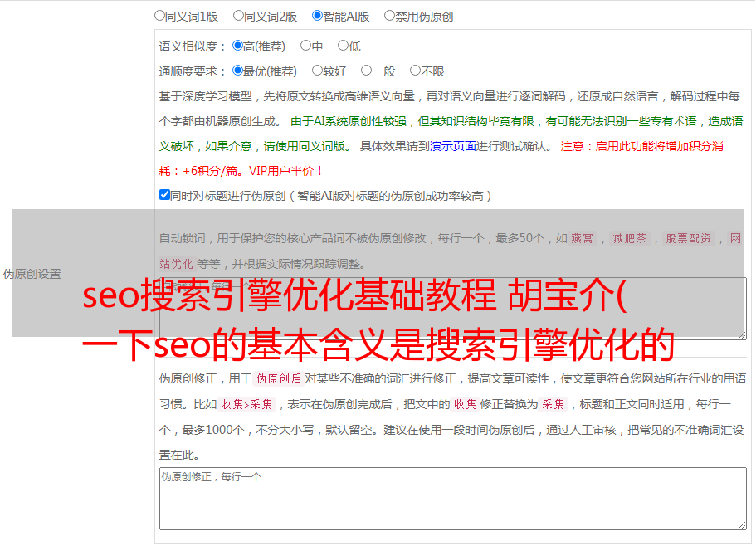Select 一般 for 通顺度要求
This screenshot has height=546, width=756.
[367, 71]
